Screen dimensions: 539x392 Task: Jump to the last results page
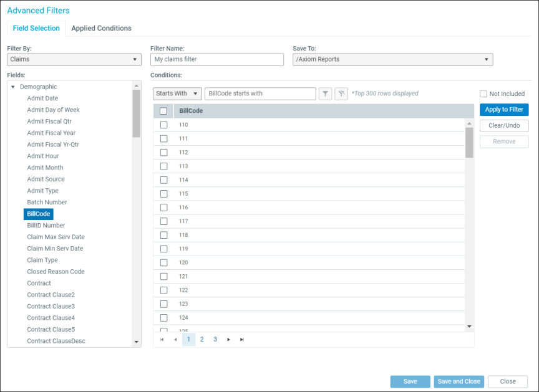click(242, 340)
